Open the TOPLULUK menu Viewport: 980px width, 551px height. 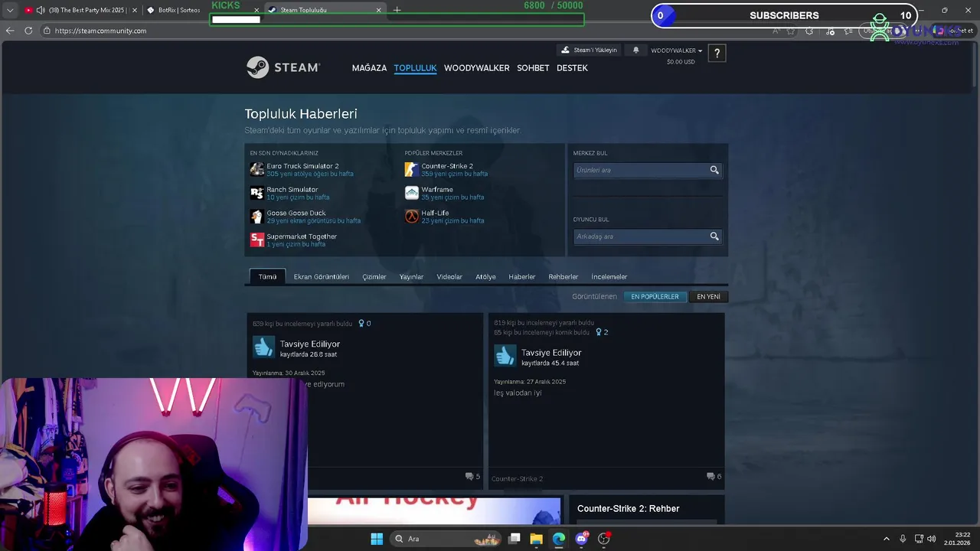point(415,68)
